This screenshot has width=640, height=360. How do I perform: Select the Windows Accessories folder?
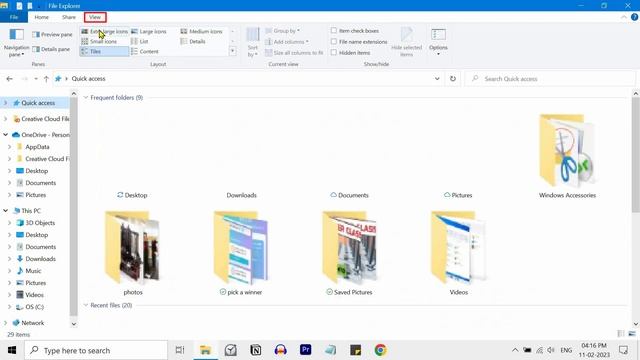(567, 156)
